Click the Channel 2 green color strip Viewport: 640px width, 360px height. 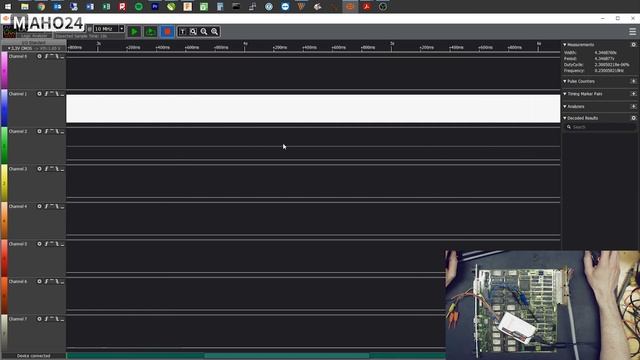click(x=4, y=145)
